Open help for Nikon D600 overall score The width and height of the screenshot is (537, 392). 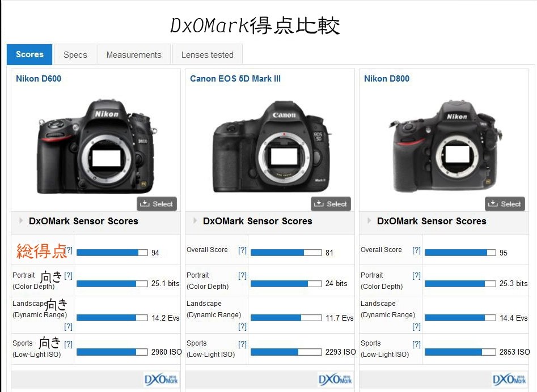(x=69, y=250)
